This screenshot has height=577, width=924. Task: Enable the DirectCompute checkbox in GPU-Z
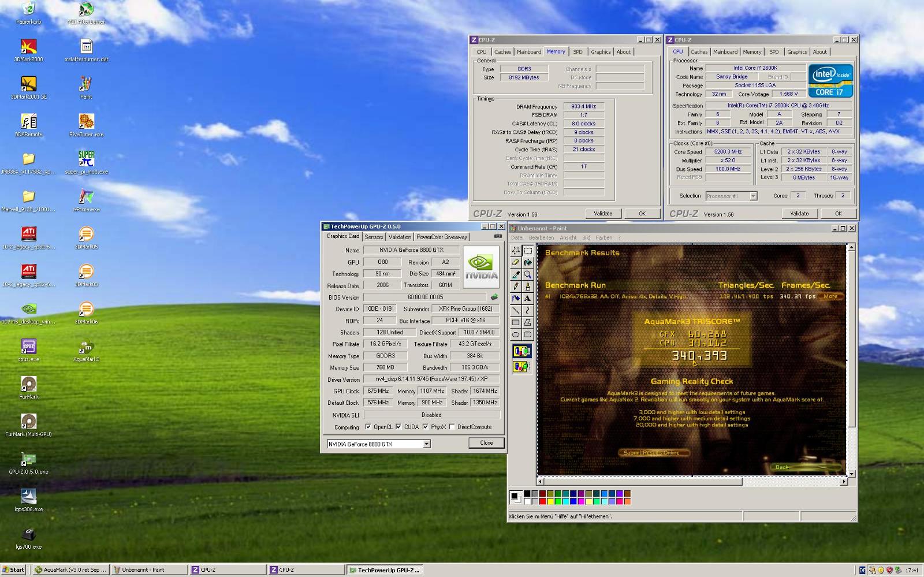click(452, 427)
